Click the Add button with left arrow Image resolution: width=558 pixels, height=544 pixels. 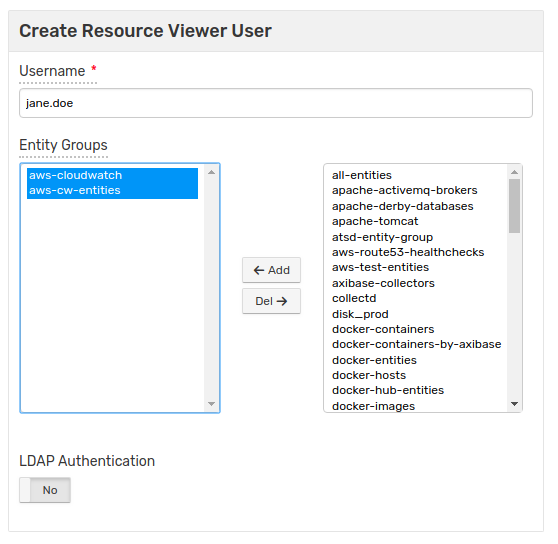[x=271, y=270]
